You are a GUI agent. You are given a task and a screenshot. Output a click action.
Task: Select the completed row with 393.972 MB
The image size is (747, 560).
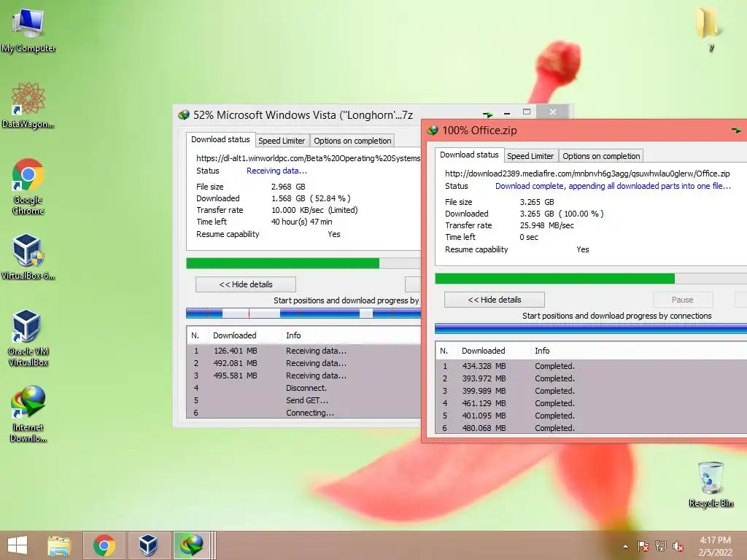pos(592,378)
